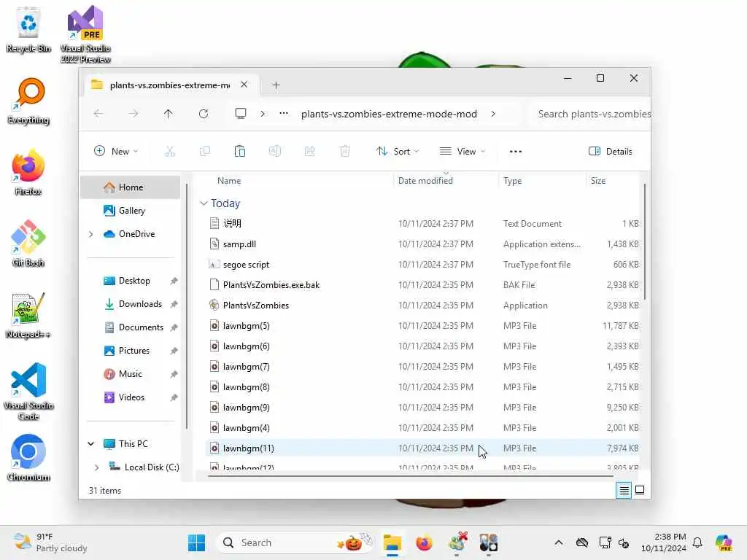
Task: Click the horizontal scrollbar of file list
Action: [x=411, y=475]
